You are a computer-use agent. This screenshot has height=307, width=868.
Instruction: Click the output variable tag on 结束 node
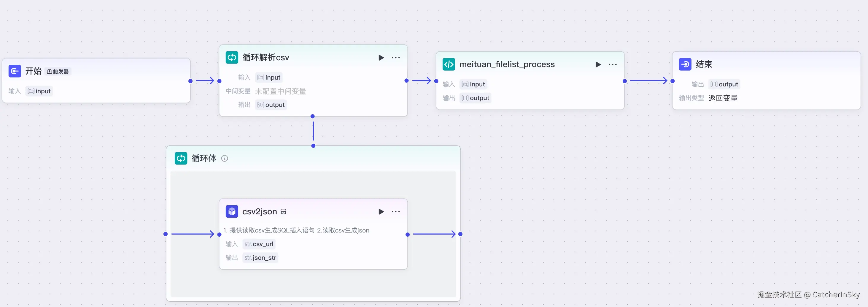(724, 84)
